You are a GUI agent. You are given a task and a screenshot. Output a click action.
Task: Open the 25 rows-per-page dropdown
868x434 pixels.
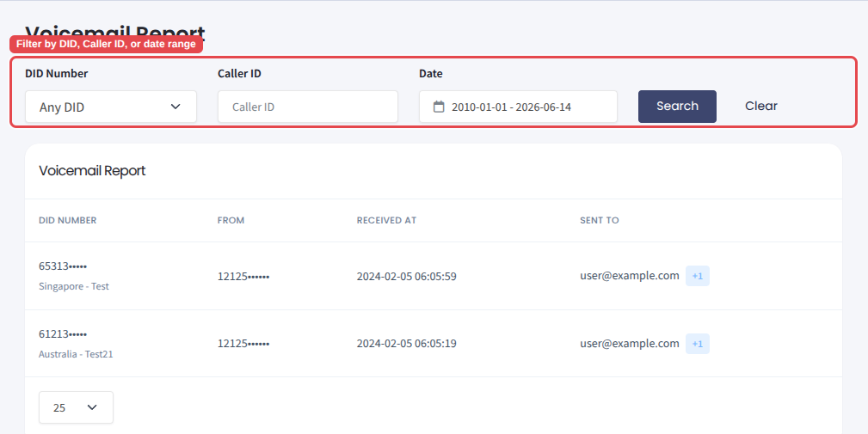coord(76,407)
